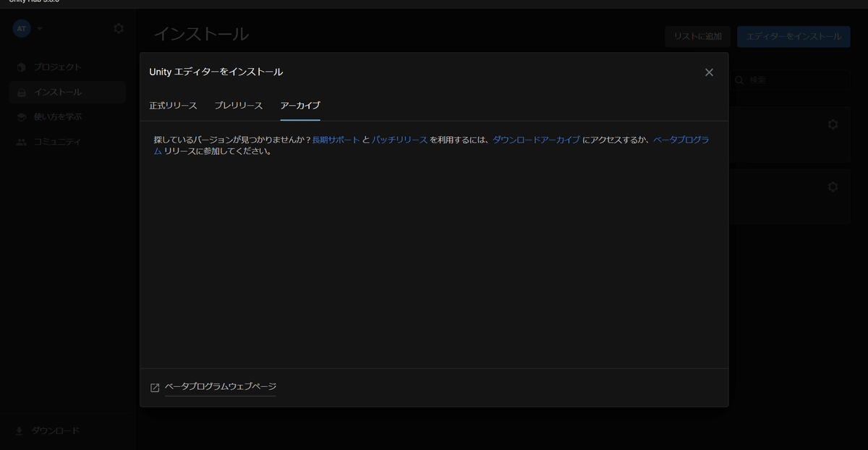
Task: Expand the AT account dropdown arrow
Action: tap(39, 29)
